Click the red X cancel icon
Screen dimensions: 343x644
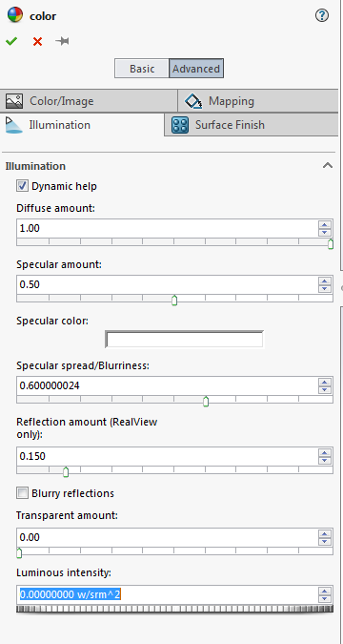[x=37, y=41]
